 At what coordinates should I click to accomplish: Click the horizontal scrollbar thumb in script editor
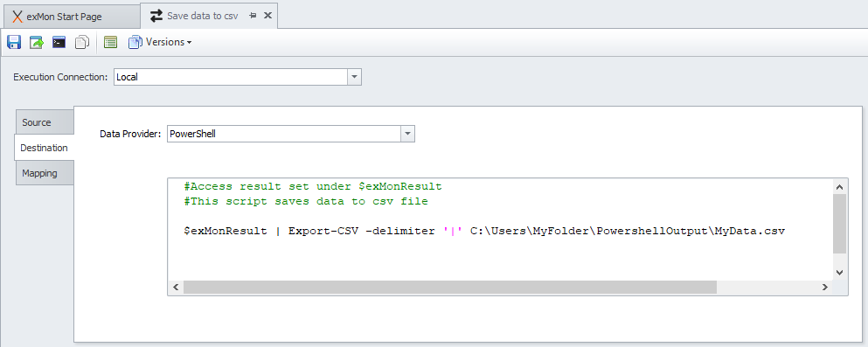pos(450,288)
